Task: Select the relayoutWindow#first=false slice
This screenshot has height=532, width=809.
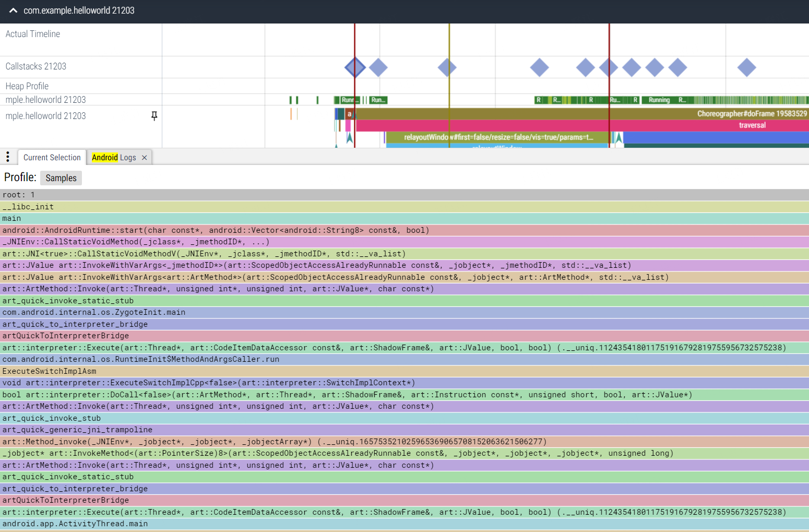Action: pyautogui.click(x=497, y=137)
